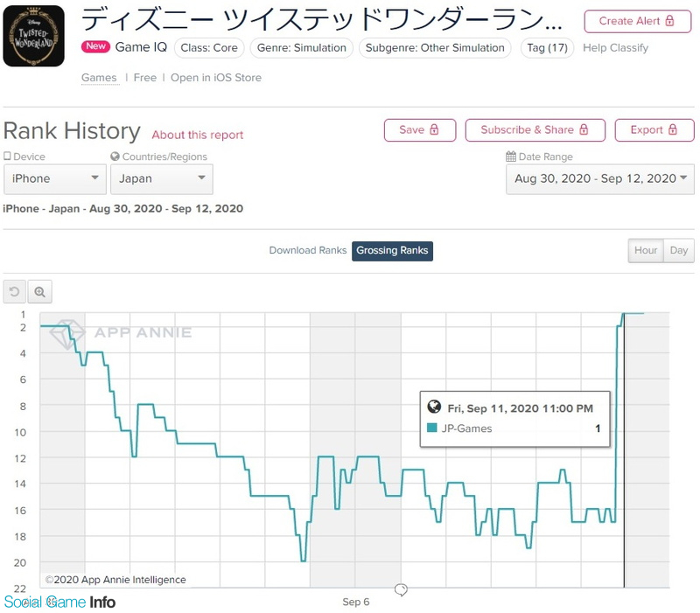Viewport: 700px width, 613px height.
Task: Click the Export button
Action: (x=654, y=129)
